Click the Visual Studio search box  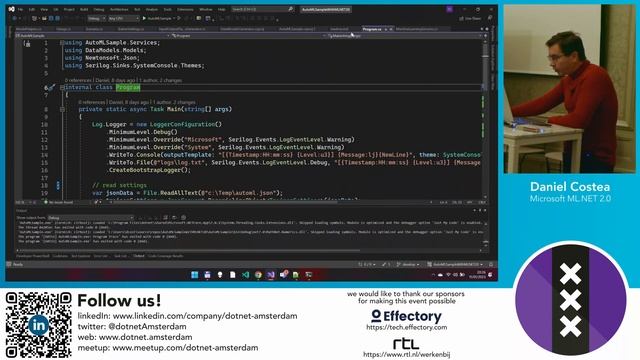tap(262, 9)
